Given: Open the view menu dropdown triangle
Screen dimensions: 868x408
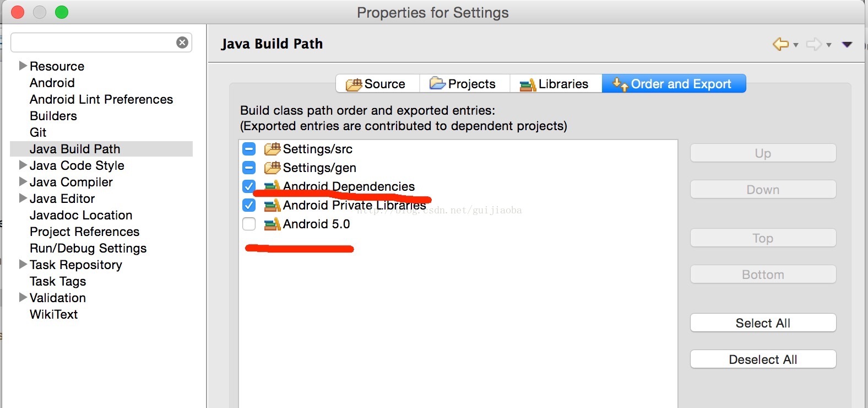Looking at the screenshot, I should click(847, 44).
